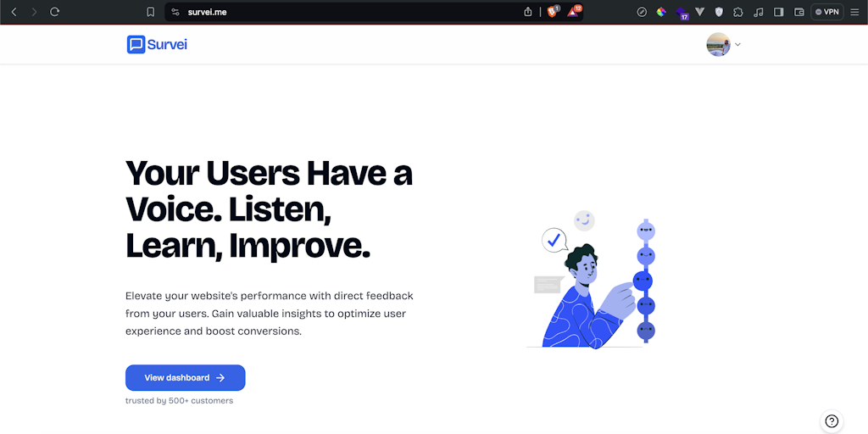Open the extensions puzzle piece icon
Screen dimensions: 868x434
tap(738, 12)
